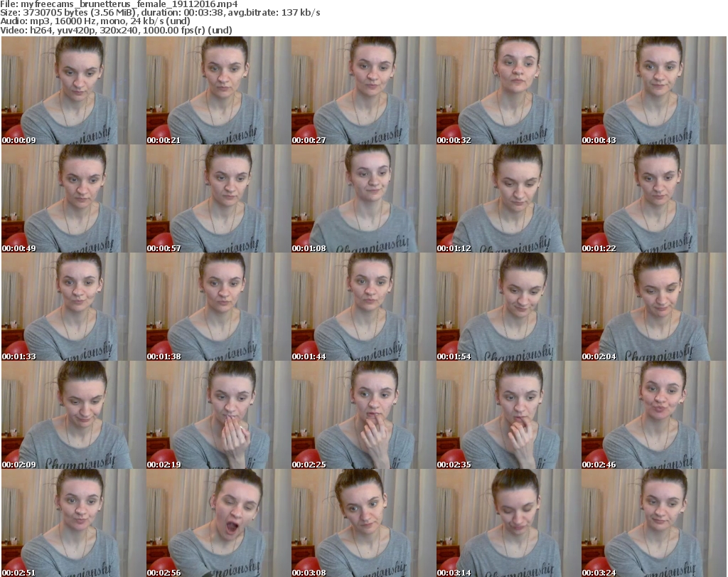This screenshot has height=577, width=728.
Task: Open the thumbnail timestamped 00:00:09
Action: click(x=73, y=90)
